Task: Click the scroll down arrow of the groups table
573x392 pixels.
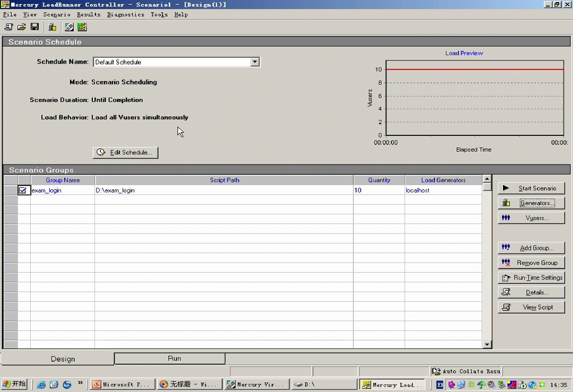Action: (x=487, y=344)
